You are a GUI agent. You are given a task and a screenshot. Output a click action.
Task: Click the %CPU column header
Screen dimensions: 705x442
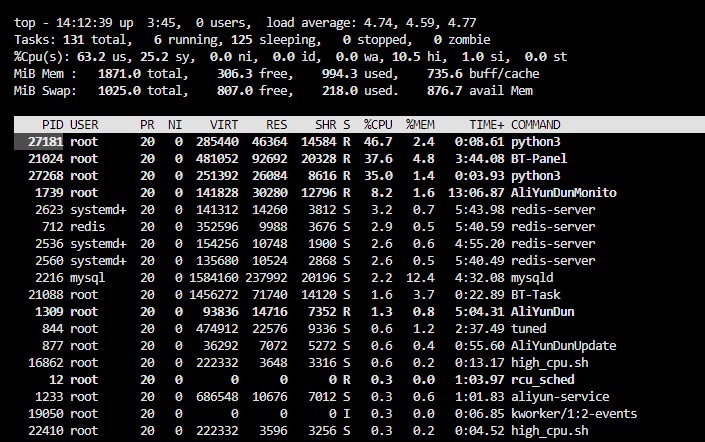[378, 125]
